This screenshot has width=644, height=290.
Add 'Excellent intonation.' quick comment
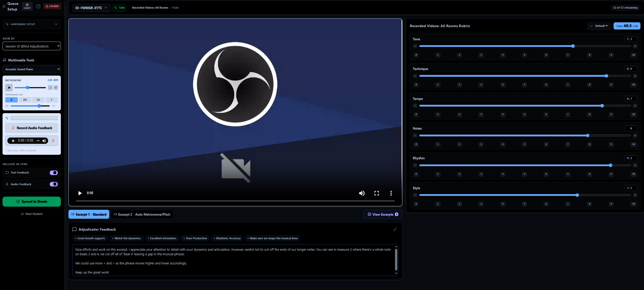[162, 238]
